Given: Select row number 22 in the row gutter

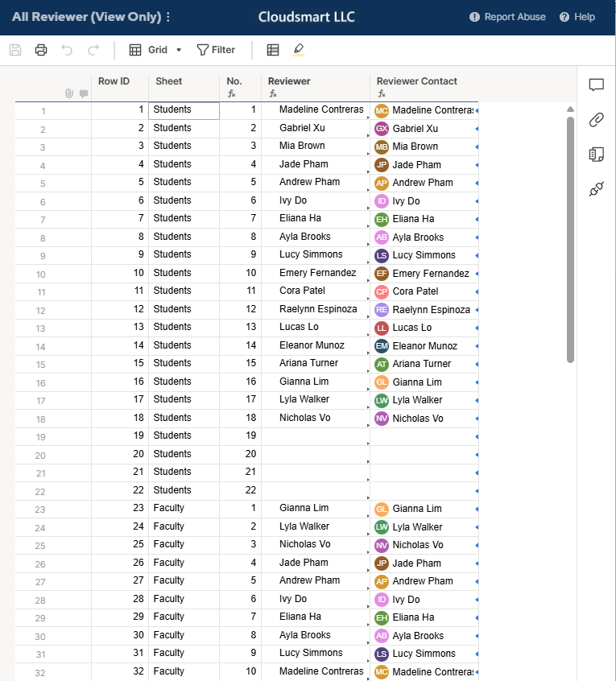Looking at the screenshot, I should [40, 492].
